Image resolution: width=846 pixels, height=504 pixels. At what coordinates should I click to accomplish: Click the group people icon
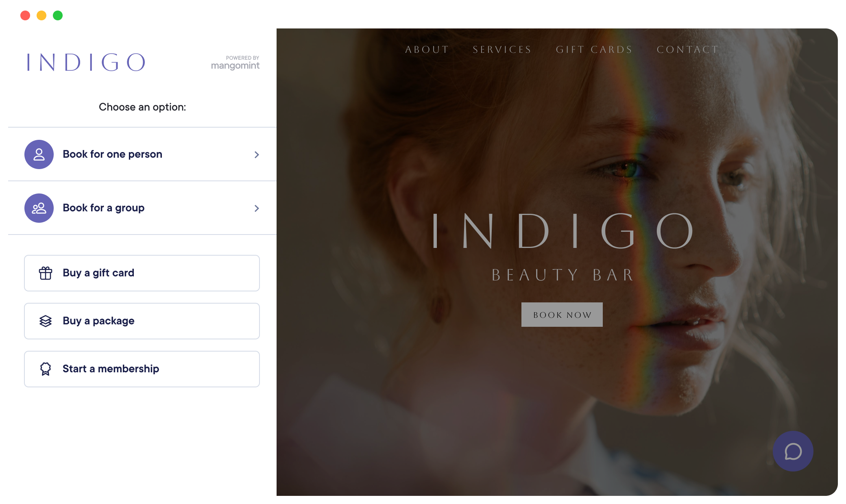click(39, 208)
